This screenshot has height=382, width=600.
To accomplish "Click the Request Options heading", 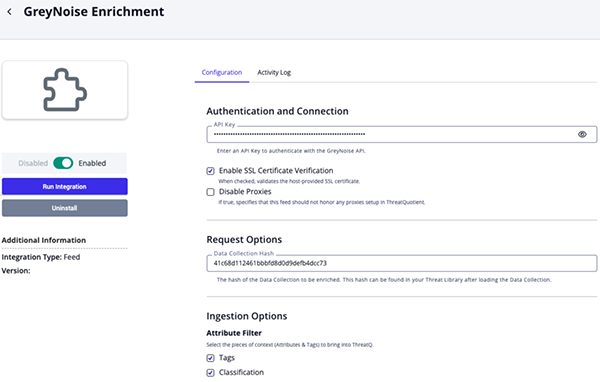I will tap(244, 240).
